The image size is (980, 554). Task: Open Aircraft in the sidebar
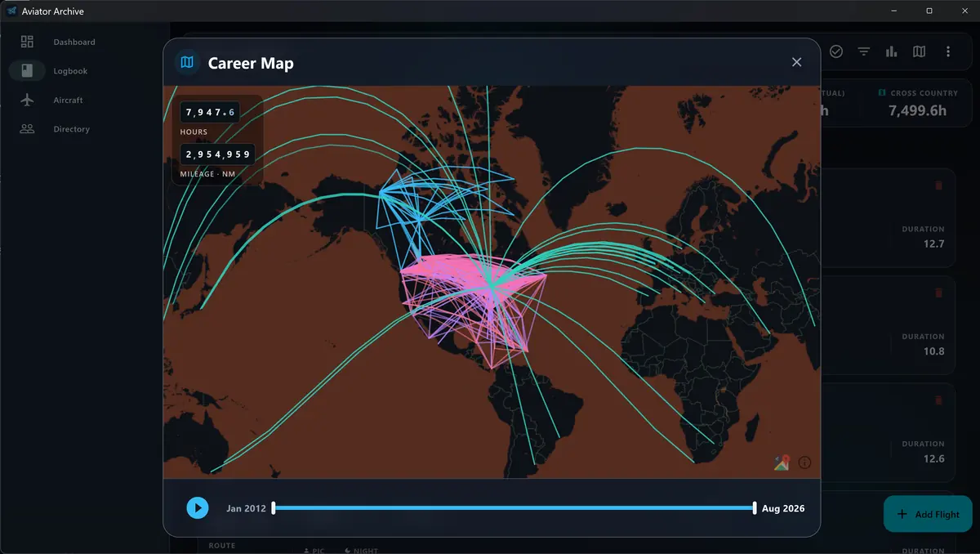(69, 100)
